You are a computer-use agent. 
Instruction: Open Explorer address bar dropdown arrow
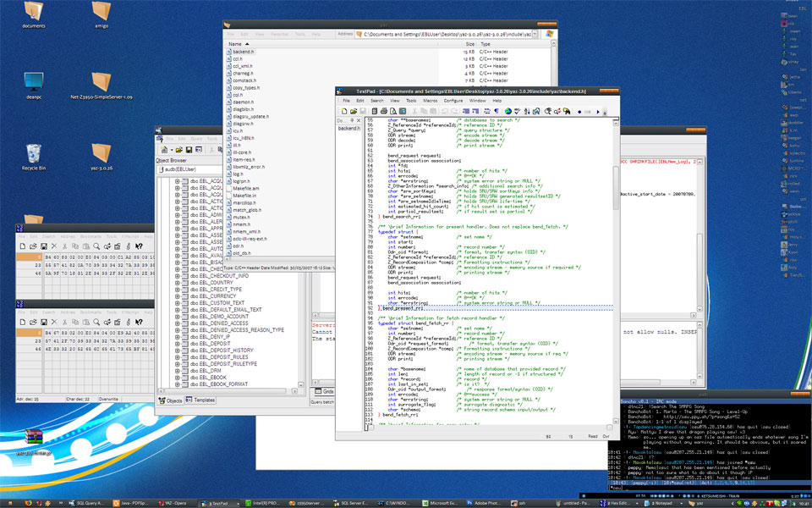coord(535,34)
